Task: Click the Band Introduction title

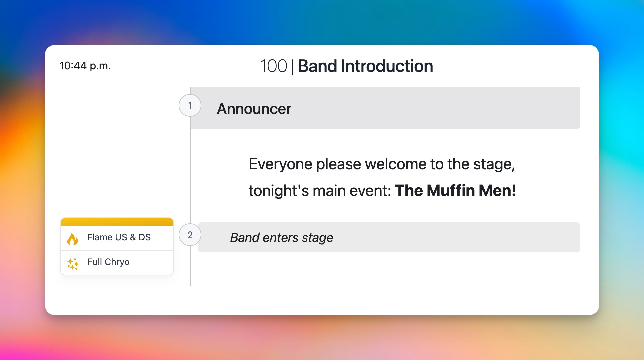Action: coord(365,66)
